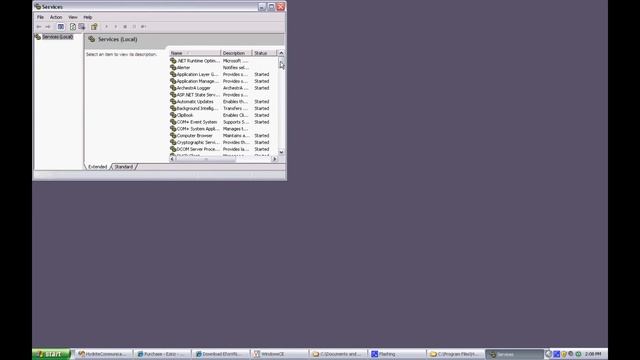Viewport: 640px width, 360px height.
Task: Click the ClipBook service gear icon
Action: click(173, 115)
